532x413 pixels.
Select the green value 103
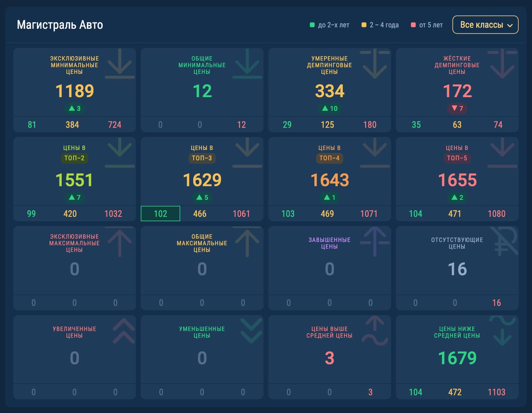point(288,214)
